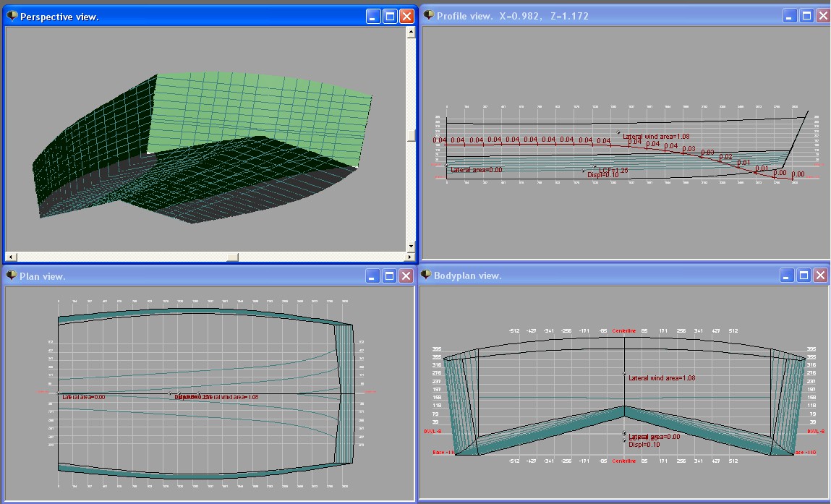
Task: Click the lower red 'Centerline' label in Bodyplan view
Action: coord(623,461)
